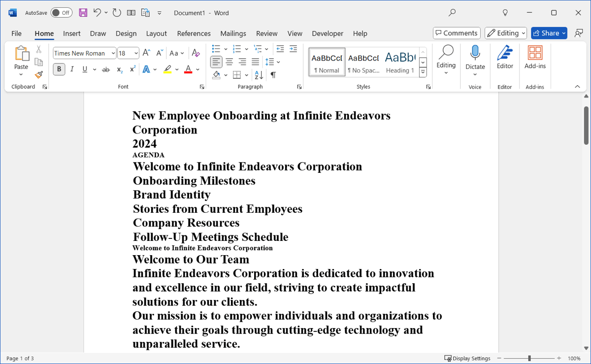Apply the Normal style

327,62
